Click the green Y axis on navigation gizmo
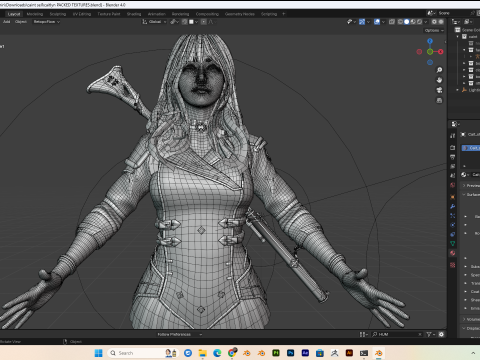480x360 pixels. click(430, 52)
